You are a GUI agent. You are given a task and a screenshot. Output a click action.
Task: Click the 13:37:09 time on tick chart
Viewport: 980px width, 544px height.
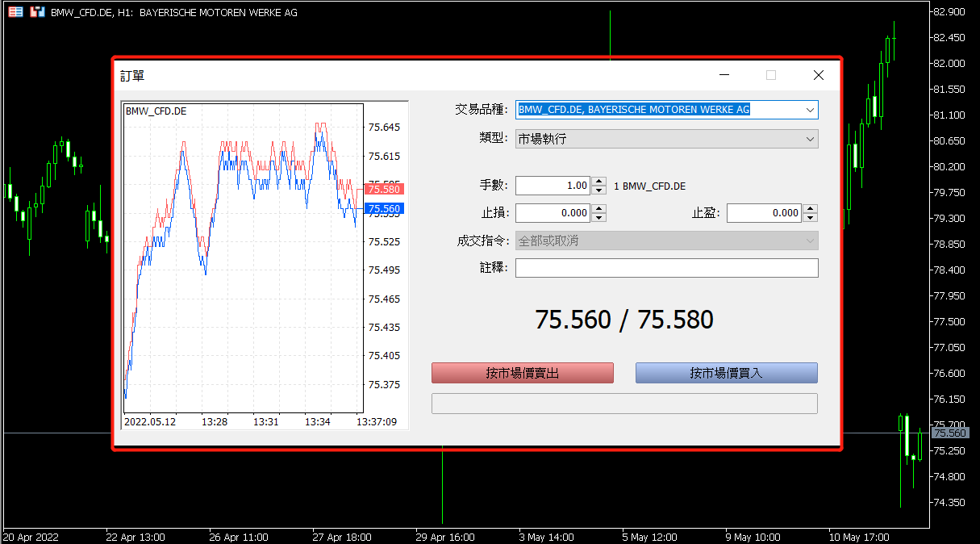pyautogui.click(x=377, y=421)
